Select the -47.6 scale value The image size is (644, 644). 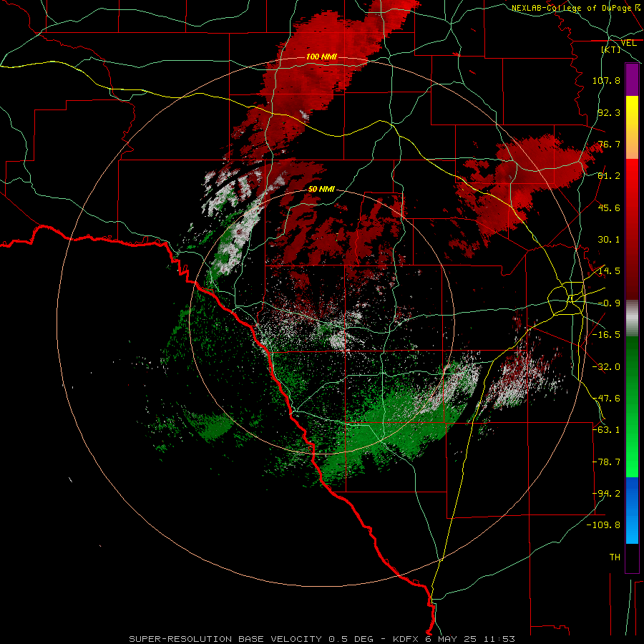[x=606, y=399]
